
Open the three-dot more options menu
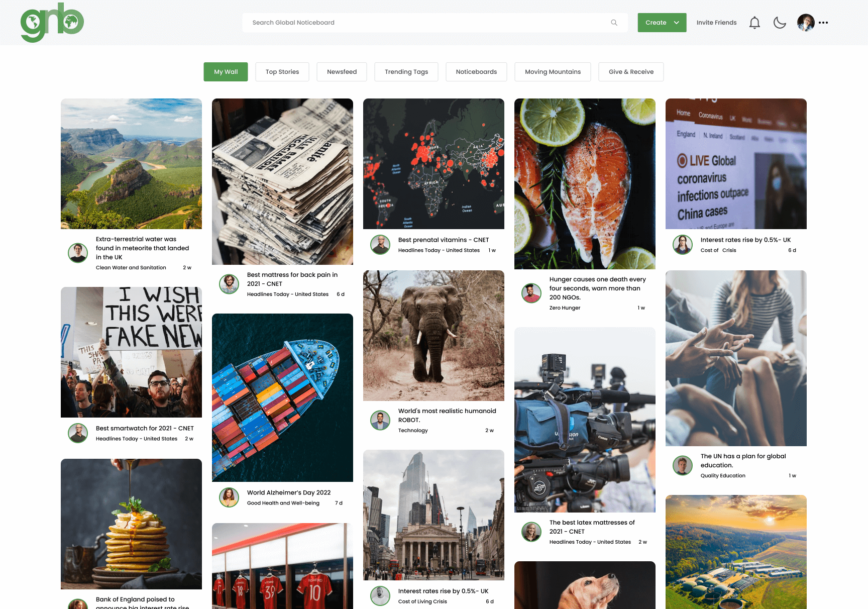click(x=823, y=23)
